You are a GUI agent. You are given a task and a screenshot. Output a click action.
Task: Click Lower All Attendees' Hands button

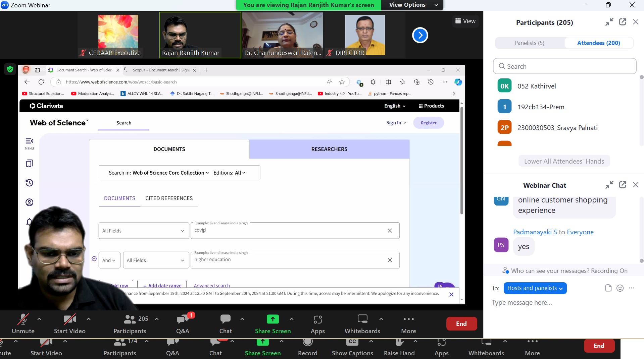pos(564,161)
